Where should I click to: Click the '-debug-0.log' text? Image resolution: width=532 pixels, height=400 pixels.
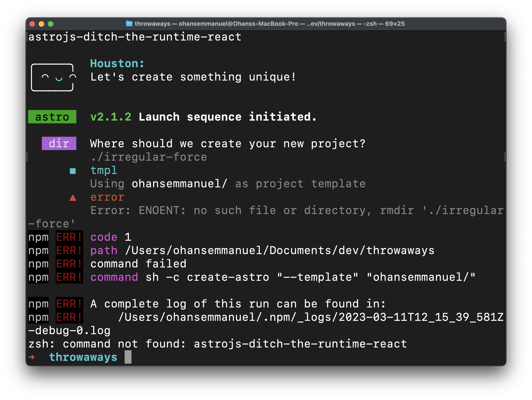tap(69, 331)
